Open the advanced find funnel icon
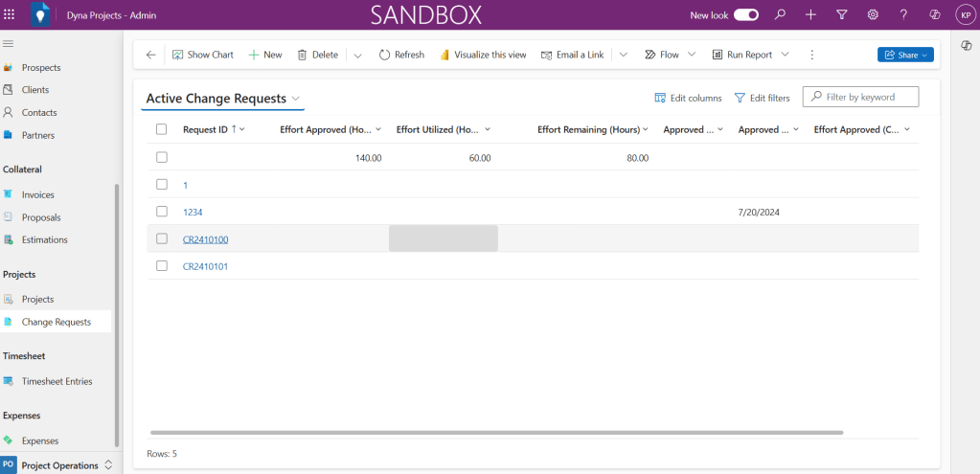 click(x=841, y=15)
